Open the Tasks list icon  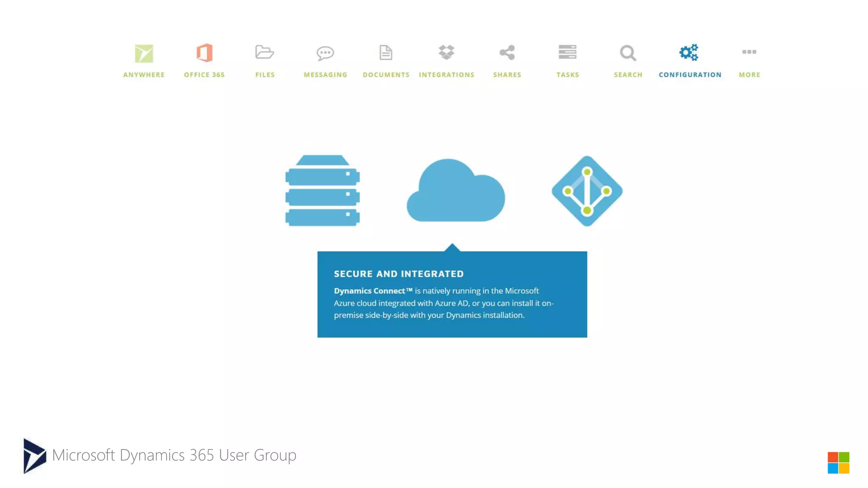click(567, 52)
